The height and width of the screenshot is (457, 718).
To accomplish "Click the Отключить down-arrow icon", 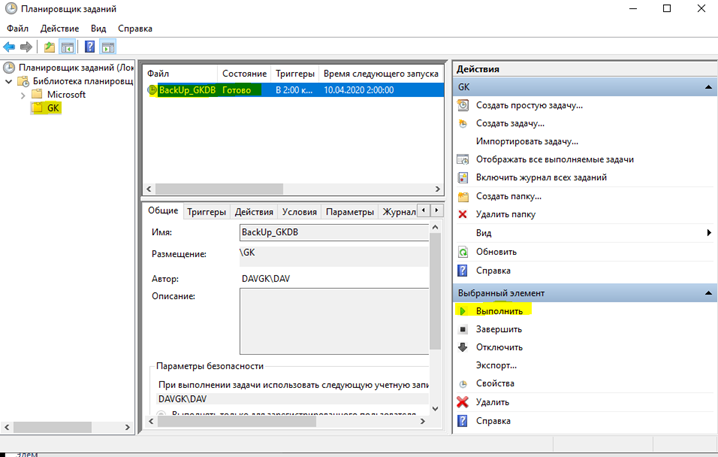I will 462,347.
